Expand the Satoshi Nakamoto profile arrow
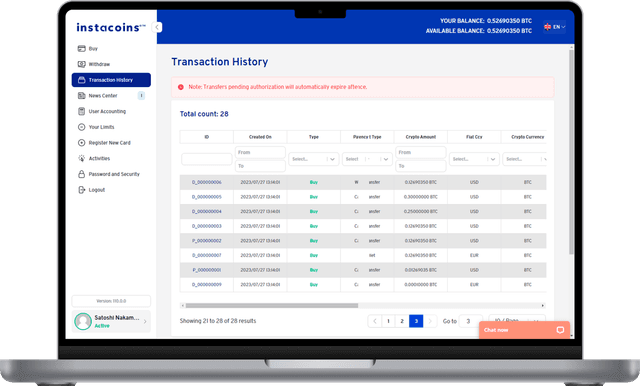The width and height of the screenshot is (640, 386). coord(145,322)
